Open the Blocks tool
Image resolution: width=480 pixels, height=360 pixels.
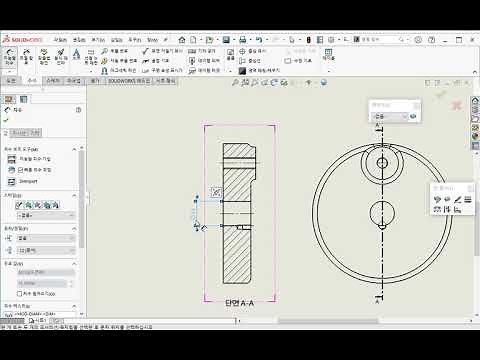(230, 55)
